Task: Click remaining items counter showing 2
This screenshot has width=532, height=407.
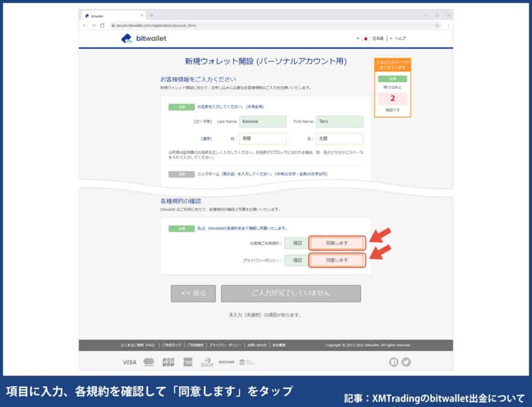Action: pyautogui.click(x=393, y=98)
